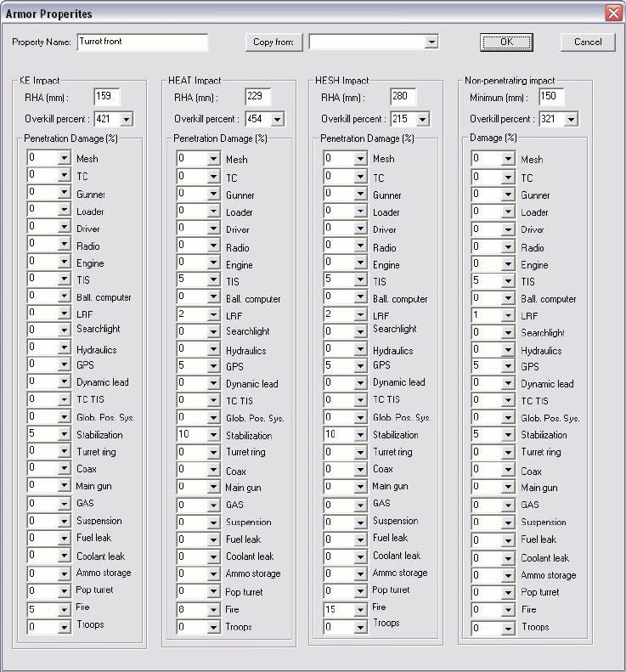Screen dimensions: 626x672
Task: Click the OK button
Action: click(506, 42)
